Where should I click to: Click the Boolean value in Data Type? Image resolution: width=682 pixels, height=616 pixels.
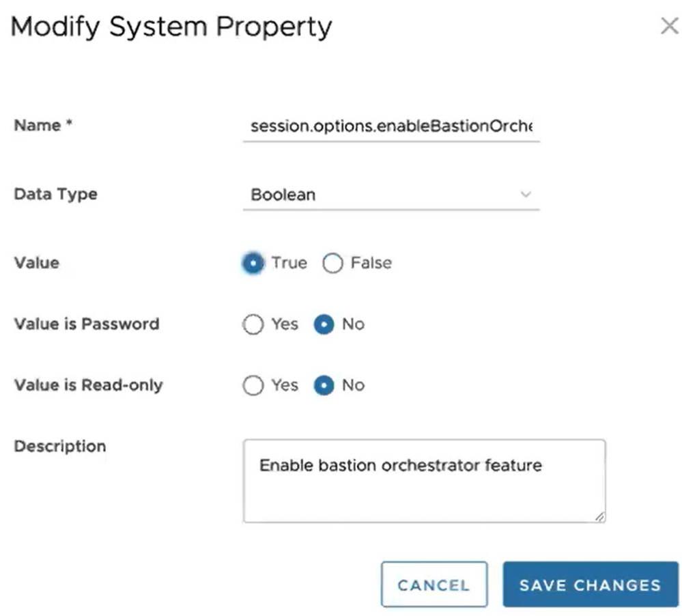click(x=281, y=195)
